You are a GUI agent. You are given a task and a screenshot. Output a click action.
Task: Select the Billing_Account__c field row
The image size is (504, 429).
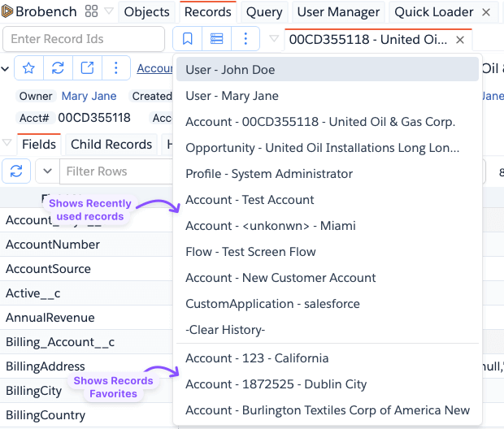(86, 342)
